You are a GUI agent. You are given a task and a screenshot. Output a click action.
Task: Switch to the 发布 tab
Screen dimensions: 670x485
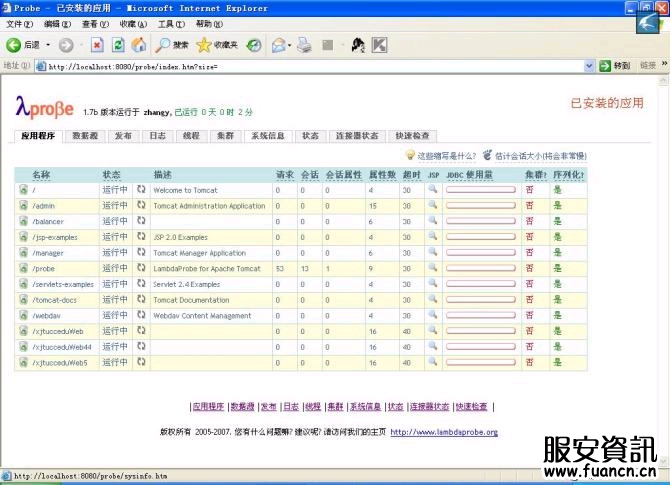(123, 136)
